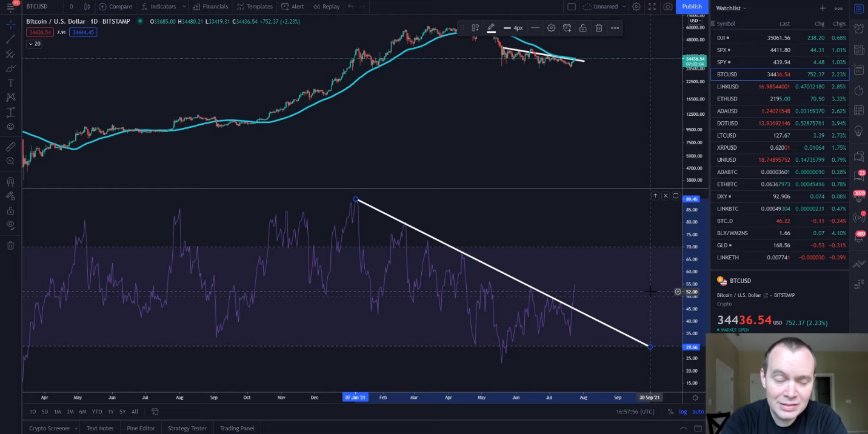
Task: Add alert on the trend line
Action: 567,28
